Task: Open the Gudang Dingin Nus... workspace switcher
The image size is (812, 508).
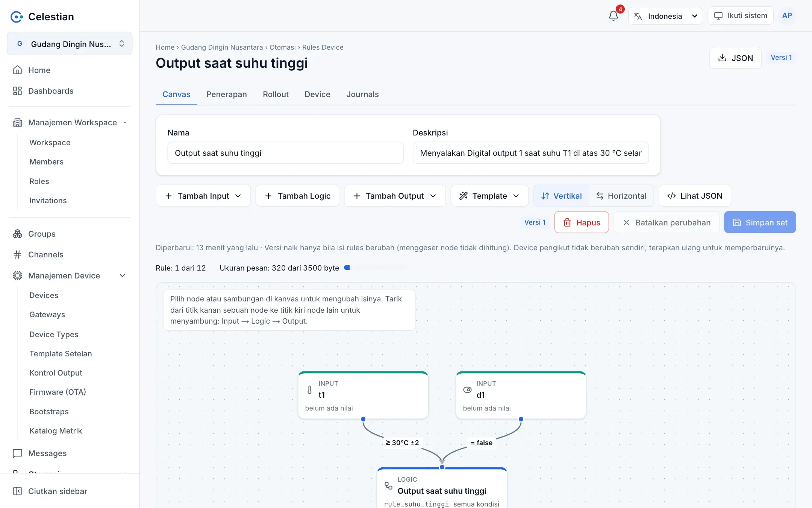Action: point(70,44)
